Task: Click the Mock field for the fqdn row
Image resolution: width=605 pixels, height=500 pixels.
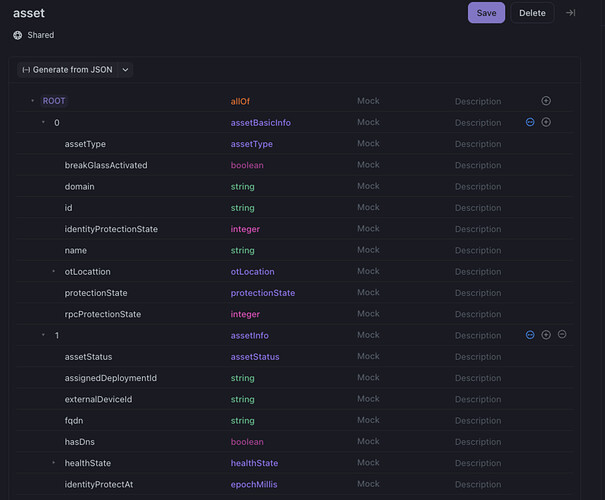Action: [x=368, y=420]
